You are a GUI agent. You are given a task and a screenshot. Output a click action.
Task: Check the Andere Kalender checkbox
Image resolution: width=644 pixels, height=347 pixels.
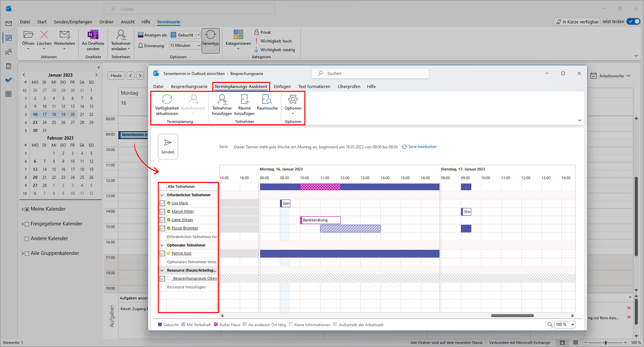point(27,239)
